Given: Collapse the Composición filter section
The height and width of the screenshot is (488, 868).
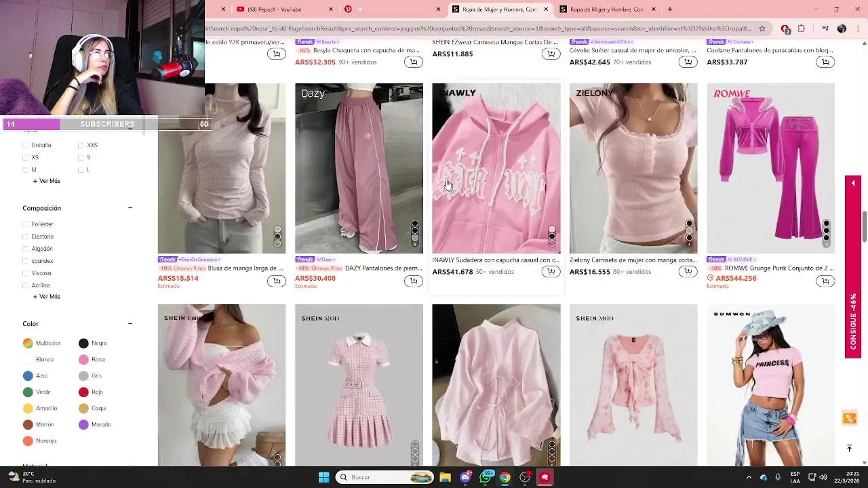Looking at the screenshot, I should (130, 208).
